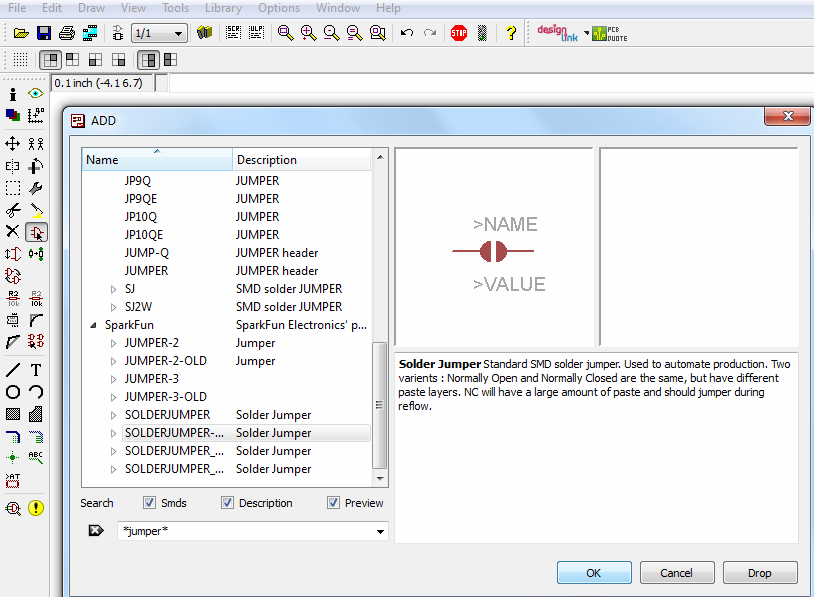The image size is (814, 597).
Task: Click the Undo arrow icon
Action: point(406,33)
